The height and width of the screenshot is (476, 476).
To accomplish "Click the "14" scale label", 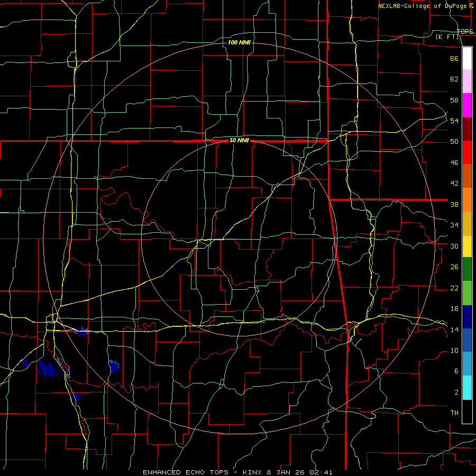I will [x=454, y=329].
